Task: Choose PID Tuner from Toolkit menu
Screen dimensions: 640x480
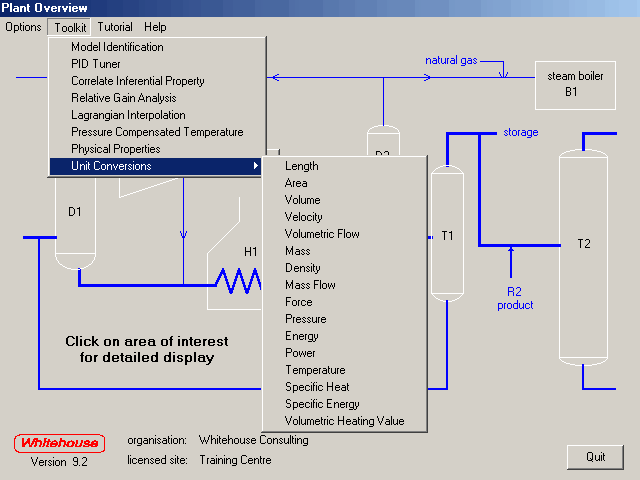Action: pyautogui.click(x=96, y=64)
